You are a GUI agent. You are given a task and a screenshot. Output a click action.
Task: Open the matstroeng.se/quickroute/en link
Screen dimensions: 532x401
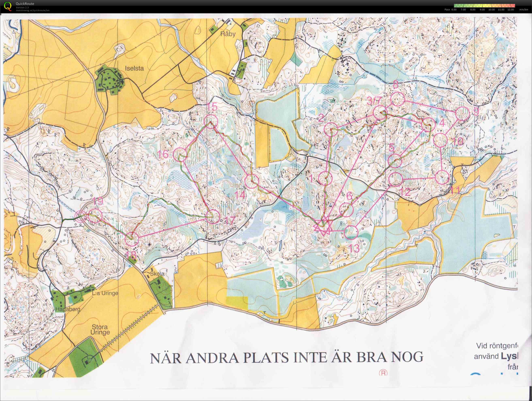32,10
